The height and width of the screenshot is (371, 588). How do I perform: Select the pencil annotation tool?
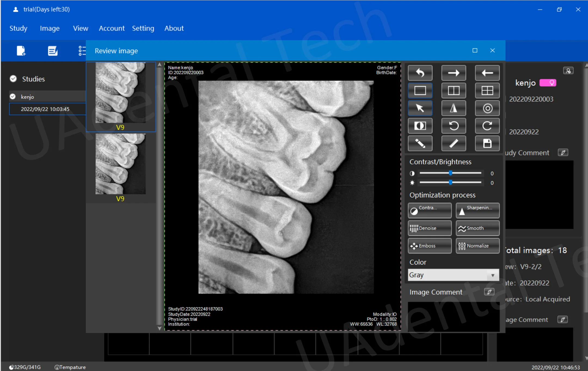(420, 143)
